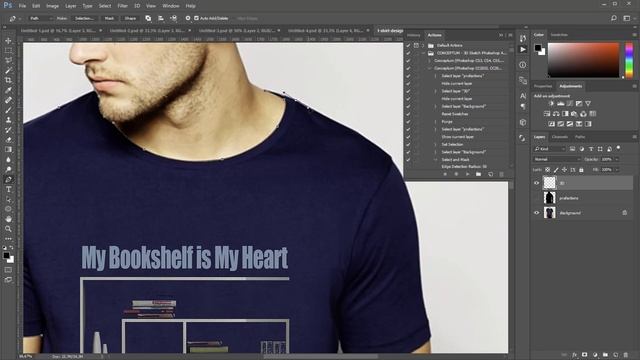640x360 pixels.
Task: Select the Pen tool in toolbox
Action: click(8, 180)
